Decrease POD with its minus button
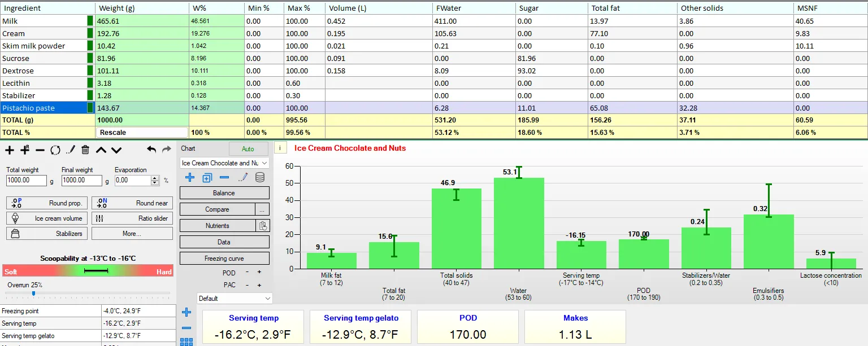 (247, 272)
